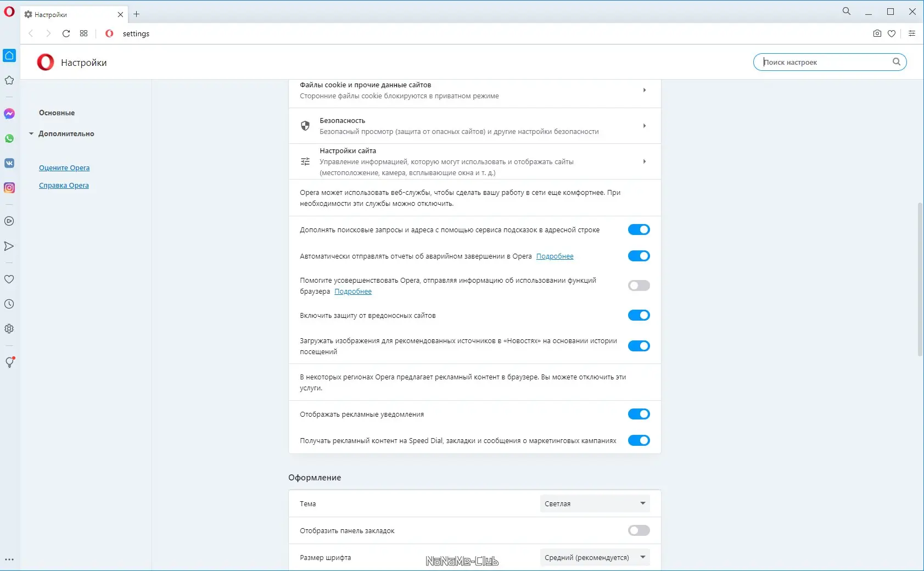Click the Настройки page title text

84,63
